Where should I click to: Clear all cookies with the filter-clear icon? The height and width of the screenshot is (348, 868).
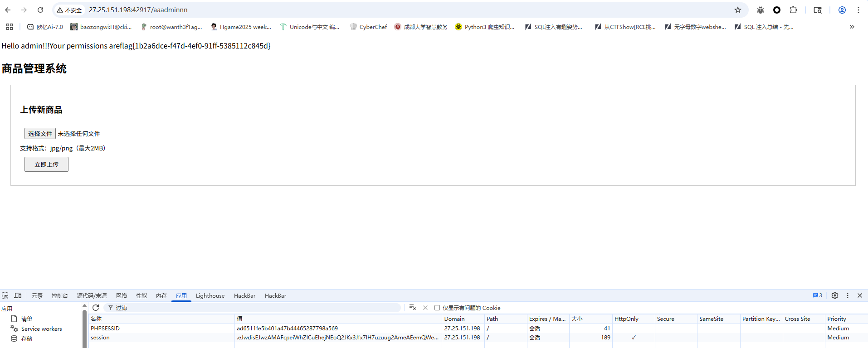tap(412, 308)
